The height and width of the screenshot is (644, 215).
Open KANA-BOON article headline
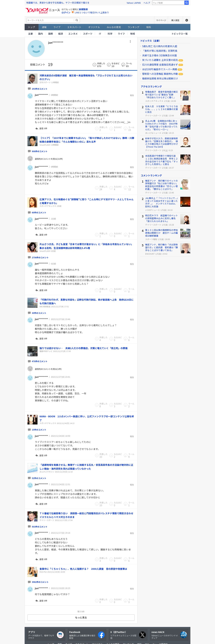click(87, 418)
